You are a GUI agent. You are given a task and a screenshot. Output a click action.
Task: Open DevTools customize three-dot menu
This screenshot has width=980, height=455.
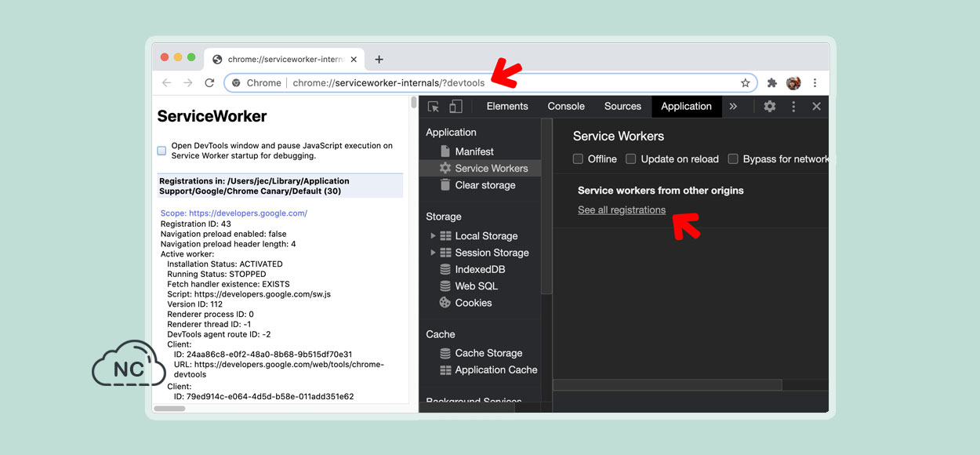pyautogui.click(x=793, y=107)
